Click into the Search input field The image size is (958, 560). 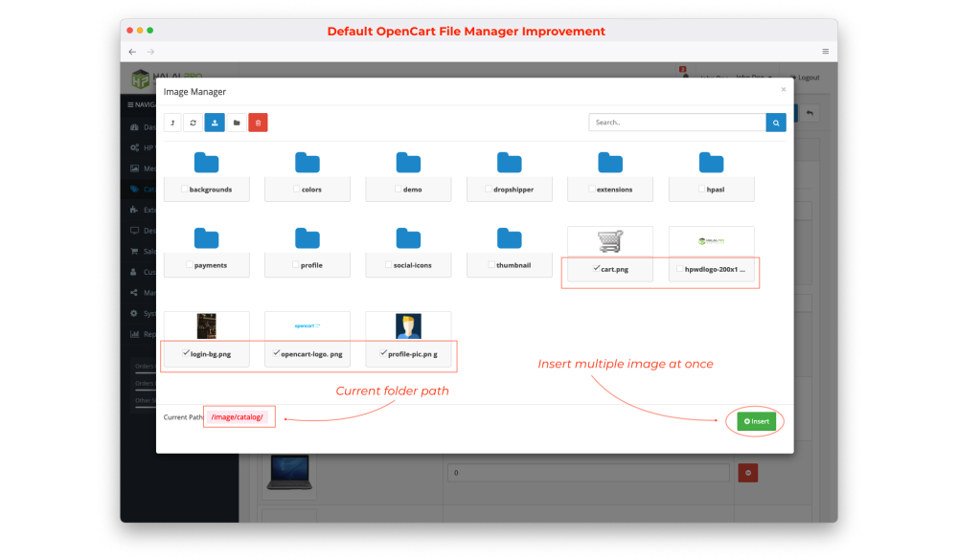click(676, 123)
